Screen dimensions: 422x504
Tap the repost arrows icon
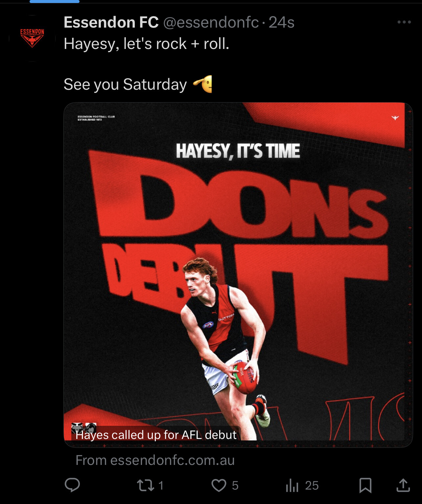point(145,485)
